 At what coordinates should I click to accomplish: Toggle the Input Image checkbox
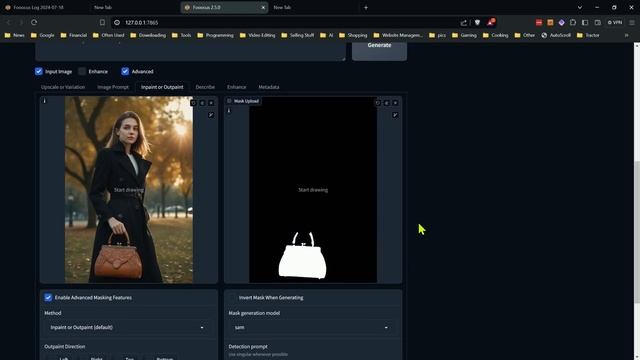point(39,71)
